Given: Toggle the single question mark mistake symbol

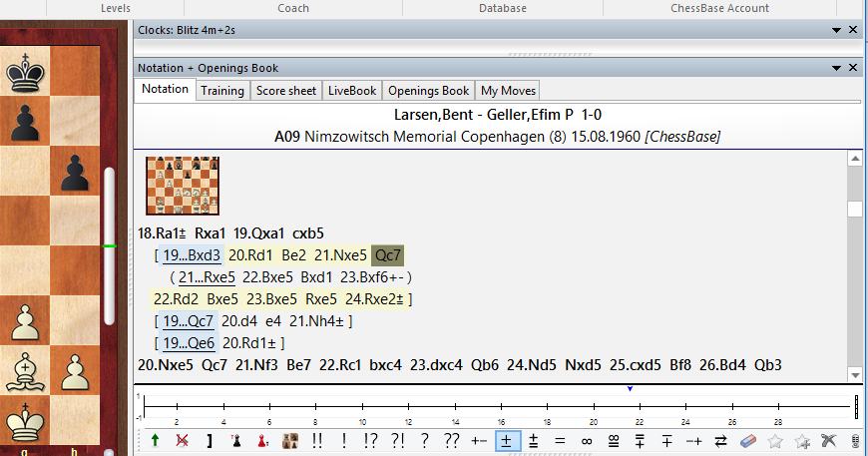Looking at the screenshot, I should (x=425, y=441).
